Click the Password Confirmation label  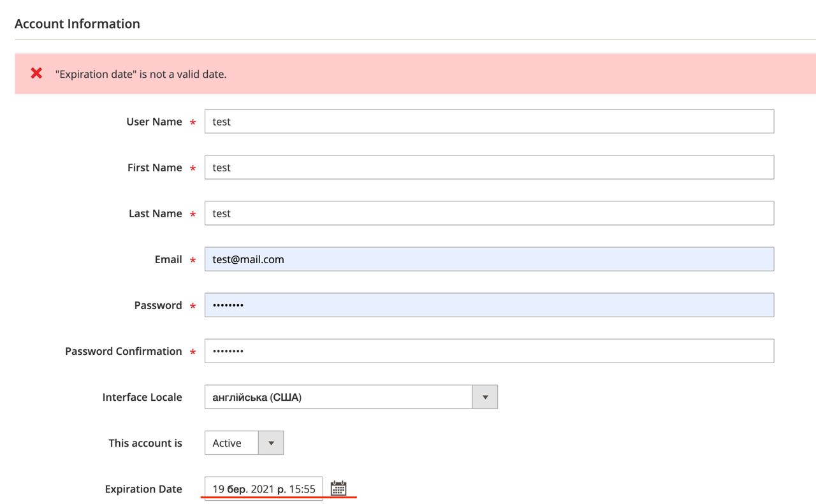124,351
